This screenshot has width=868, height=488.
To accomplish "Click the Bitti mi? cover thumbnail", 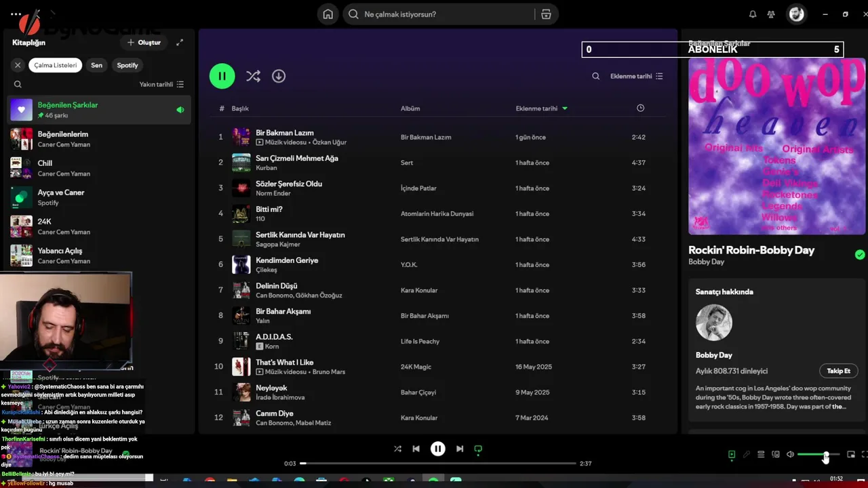I will point(241,213).
